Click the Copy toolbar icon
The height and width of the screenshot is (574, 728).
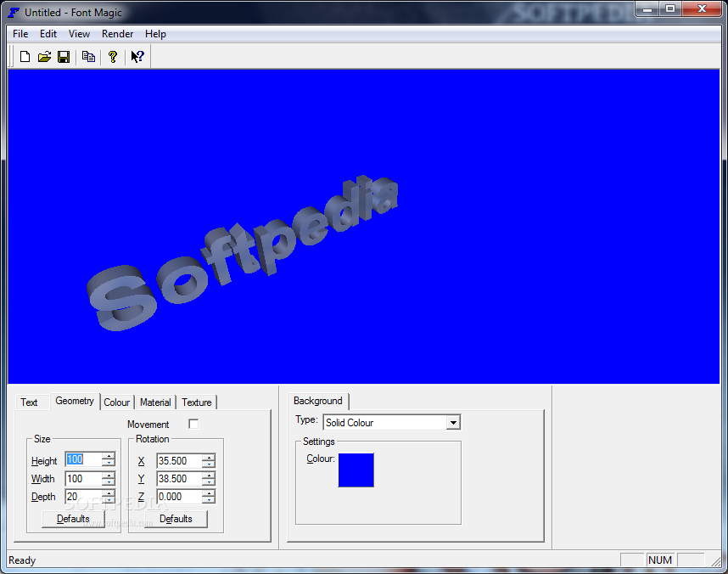[88, 57]
